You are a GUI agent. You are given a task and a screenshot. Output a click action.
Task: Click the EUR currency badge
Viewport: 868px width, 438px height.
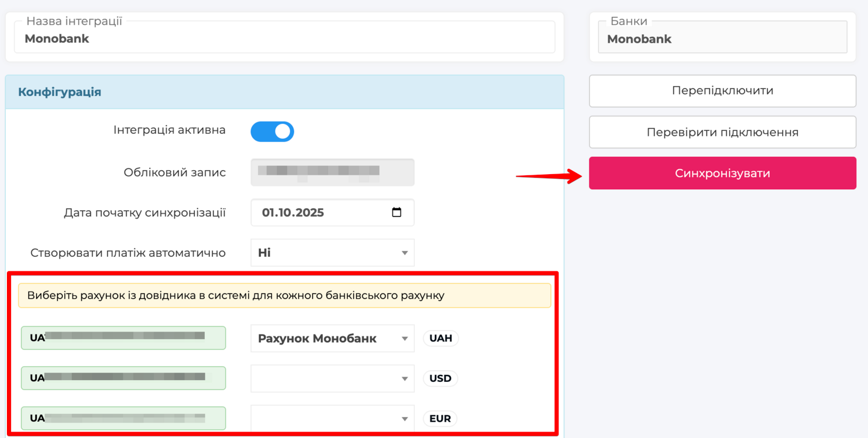(x=440, y=418)
